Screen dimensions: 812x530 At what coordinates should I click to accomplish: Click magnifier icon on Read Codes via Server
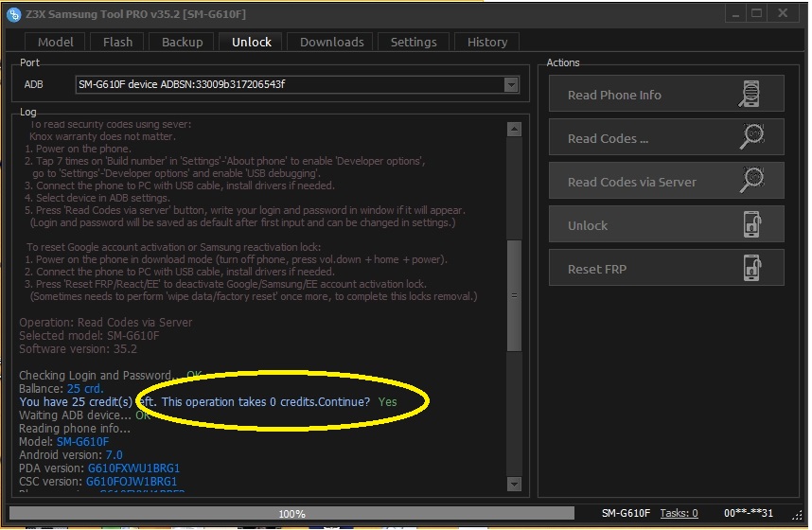pyautogui.click(x=751, y=180)
